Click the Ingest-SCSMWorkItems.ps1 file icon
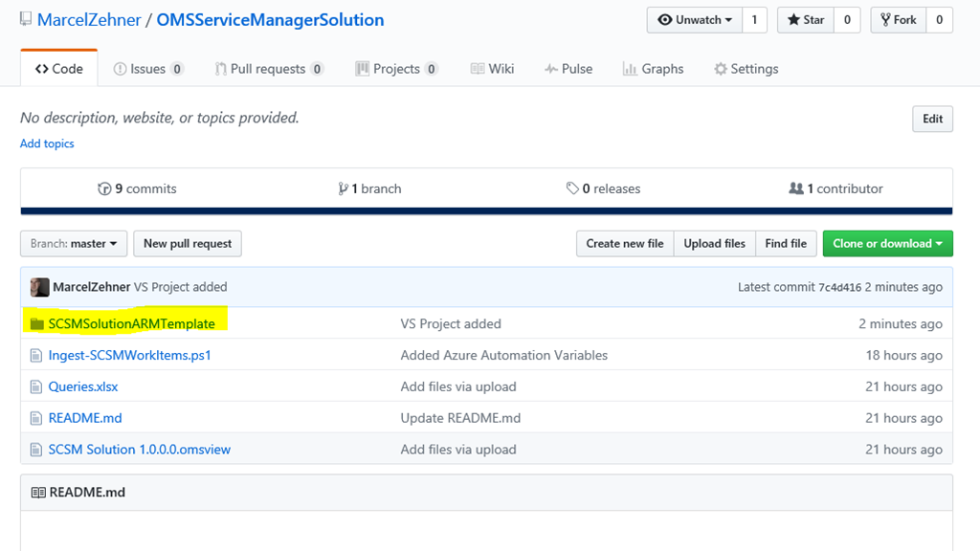The width and height of the screenshot is (980, 551). point(37,356)
